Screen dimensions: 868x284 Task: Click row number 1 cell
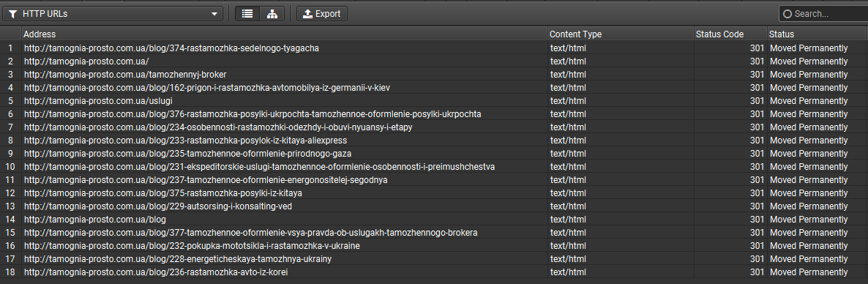tap(10, 48)
